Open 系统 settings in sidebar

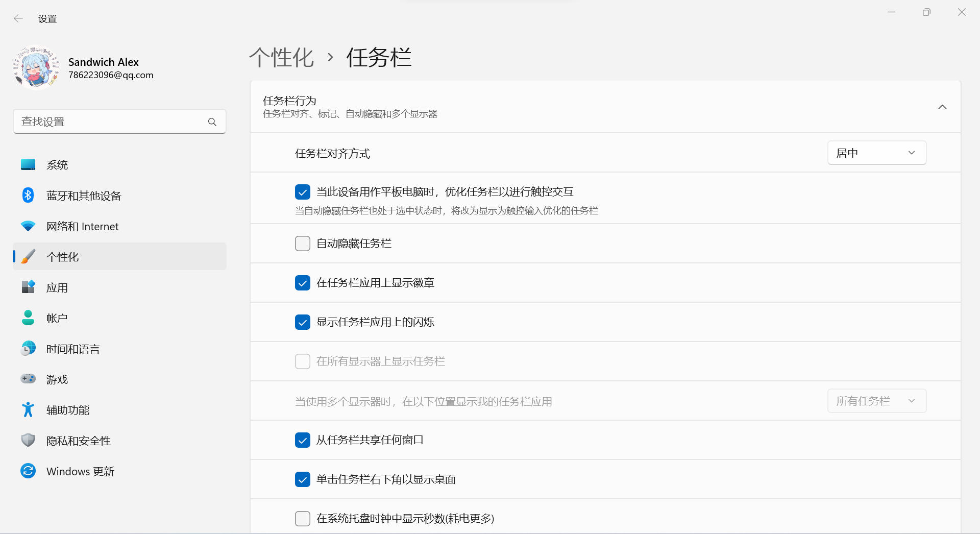57,164
